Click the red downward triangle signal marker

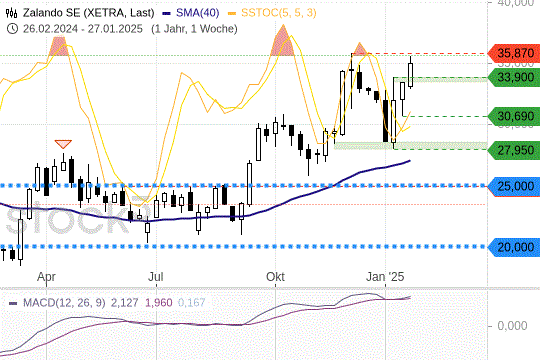coord(63,144)
